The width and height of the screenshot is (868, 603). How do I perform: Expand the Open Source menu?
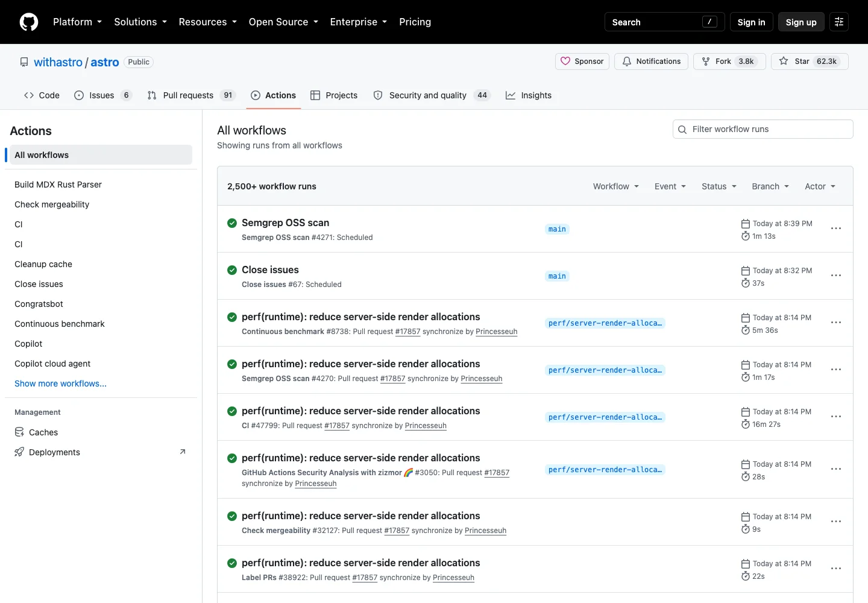(x=283, y=22)
